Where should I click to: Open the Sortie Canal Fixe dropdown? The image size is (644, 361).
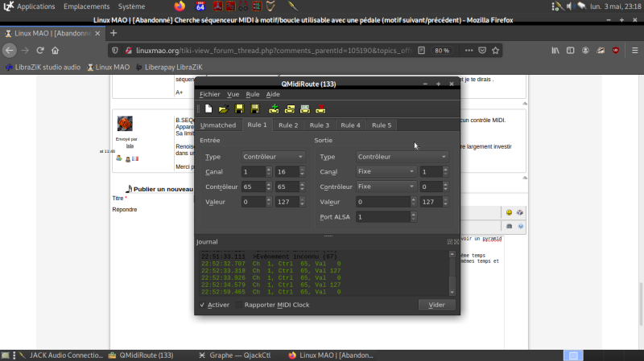[x=386, y=171]
